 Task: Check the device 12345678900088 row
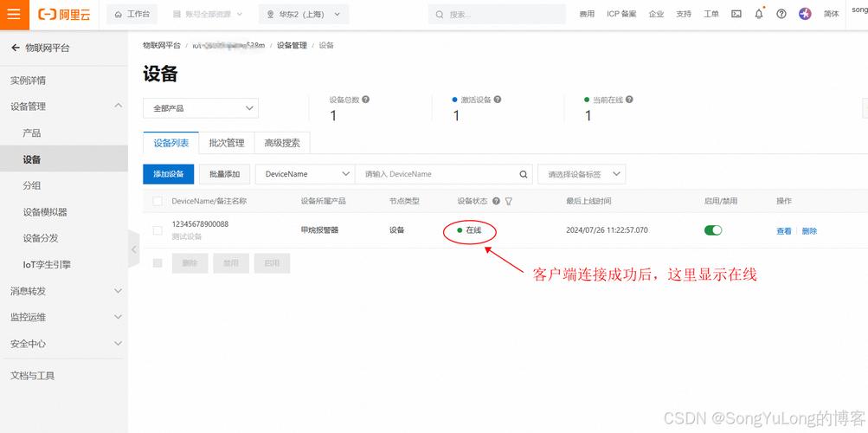pyautogui.click(x=158, y=230)
